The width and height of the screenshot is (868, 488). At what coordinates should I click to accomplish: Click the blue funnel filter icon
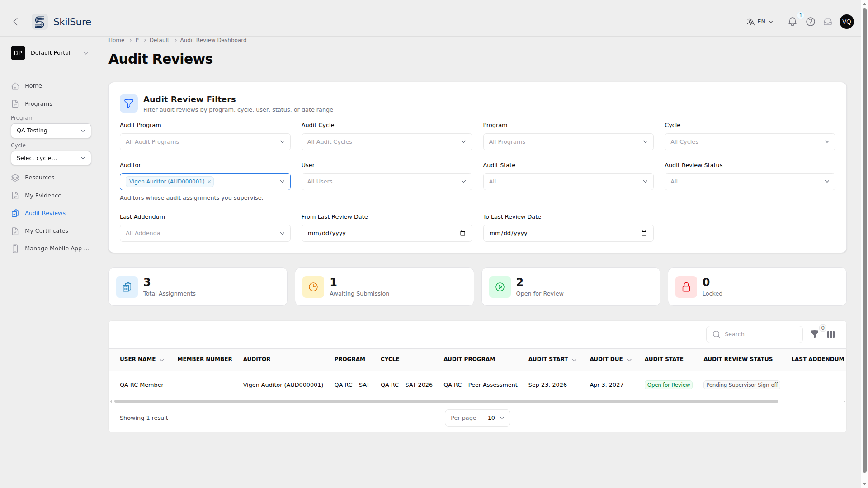(129, 103)
